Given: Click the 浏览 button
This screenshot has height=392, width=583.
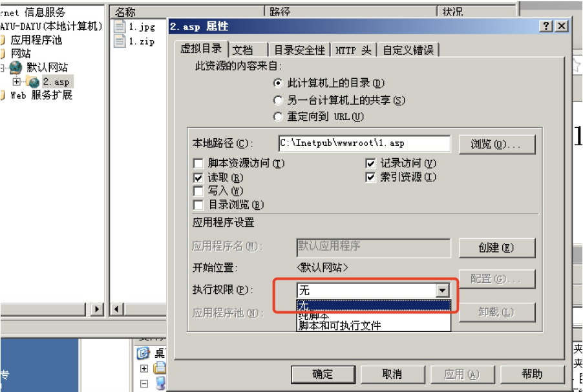Looking at the screenshot, I should pos(497,144).
